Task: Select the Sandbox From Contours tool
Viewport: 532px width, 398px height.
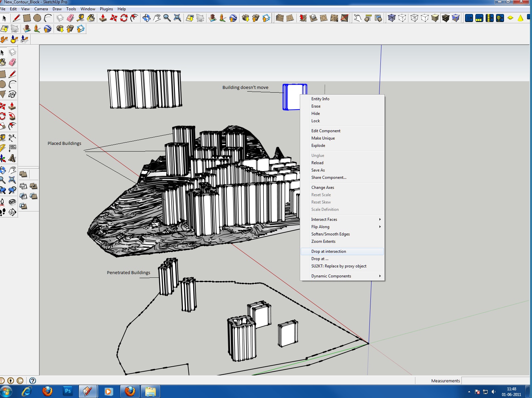Action: tap(279, 18)
